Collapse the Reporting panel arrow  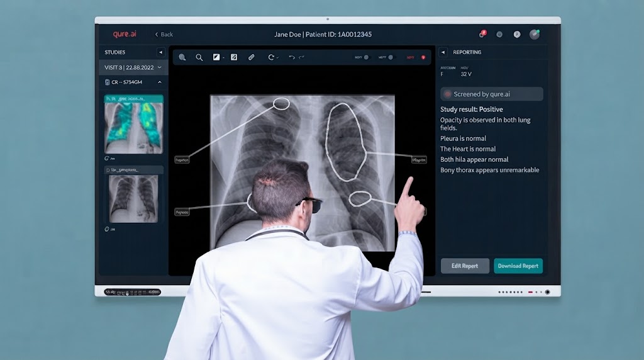(443, 52)
